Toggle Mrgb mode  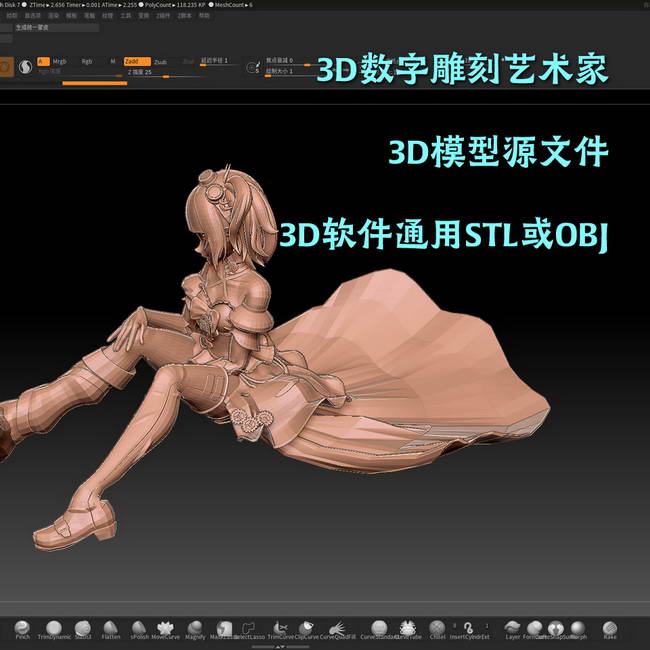click(60, 61)
